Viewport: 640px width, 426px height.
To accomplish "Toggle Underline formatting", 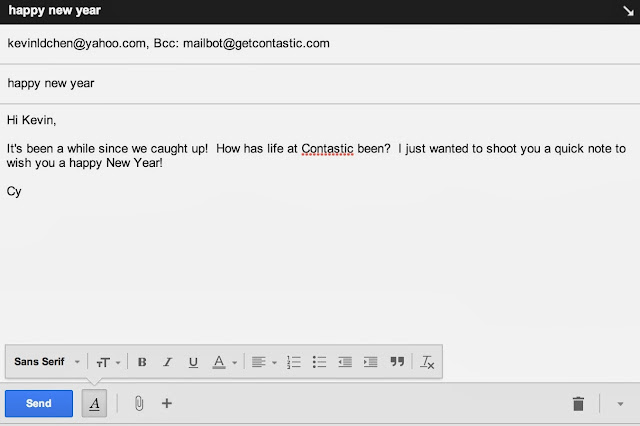I will (193, 362).
